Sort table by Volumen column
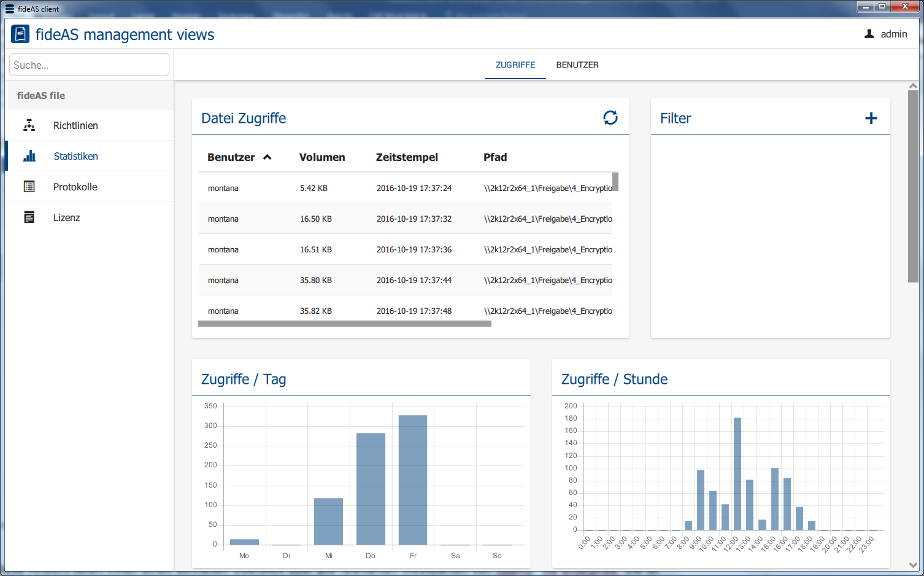 pyautogui.click(x=321, y=157)
